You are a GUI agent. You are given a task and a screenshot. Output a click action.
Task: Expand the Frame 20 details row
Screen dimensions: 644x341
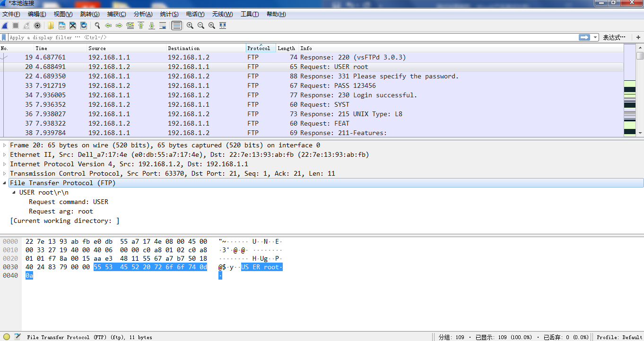[5, 145]
